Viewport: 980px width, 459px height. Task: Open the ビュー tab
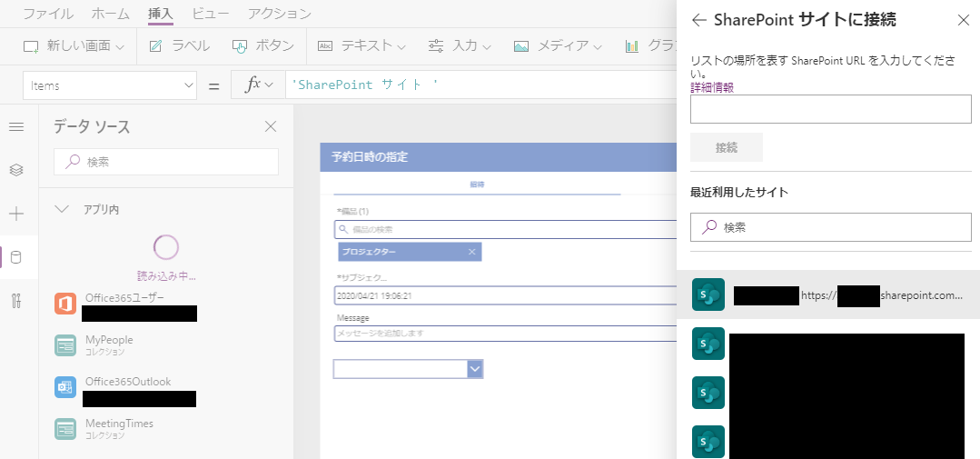(x=211, y=14)
